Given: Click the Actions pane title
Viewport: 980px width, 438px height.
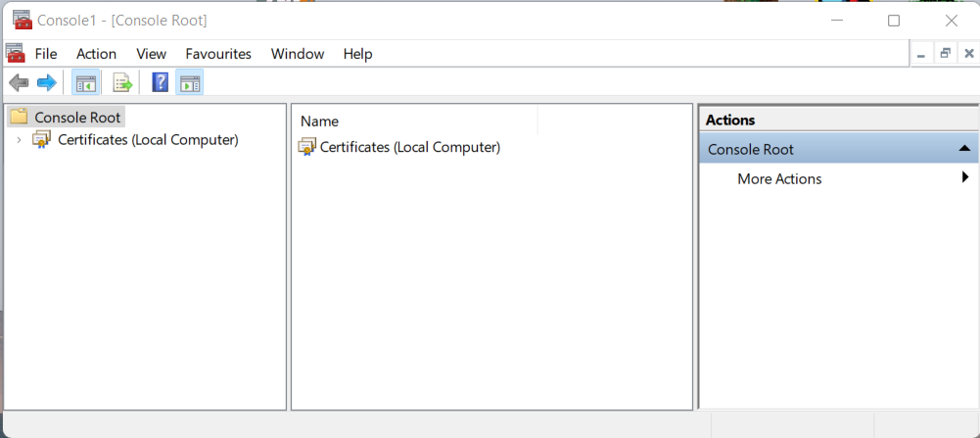Looking at the screenshot, I should (730, 120).
